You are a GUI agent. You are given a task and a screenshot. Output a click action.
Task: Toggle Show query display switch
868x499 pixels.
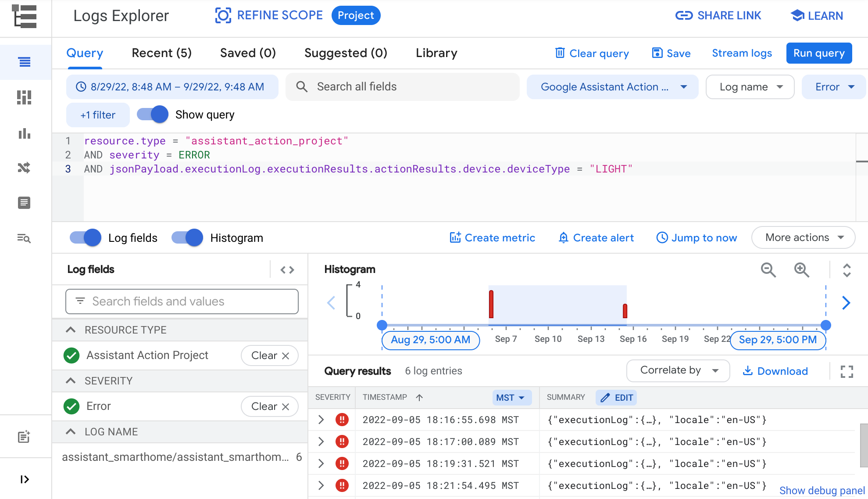153,115
